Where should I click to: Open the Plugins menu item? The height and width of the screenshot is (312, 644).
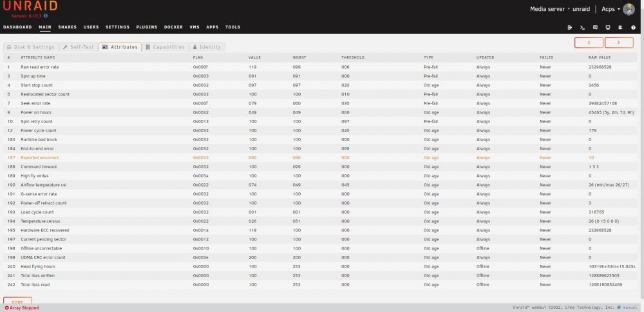click(x=147, y=27)
